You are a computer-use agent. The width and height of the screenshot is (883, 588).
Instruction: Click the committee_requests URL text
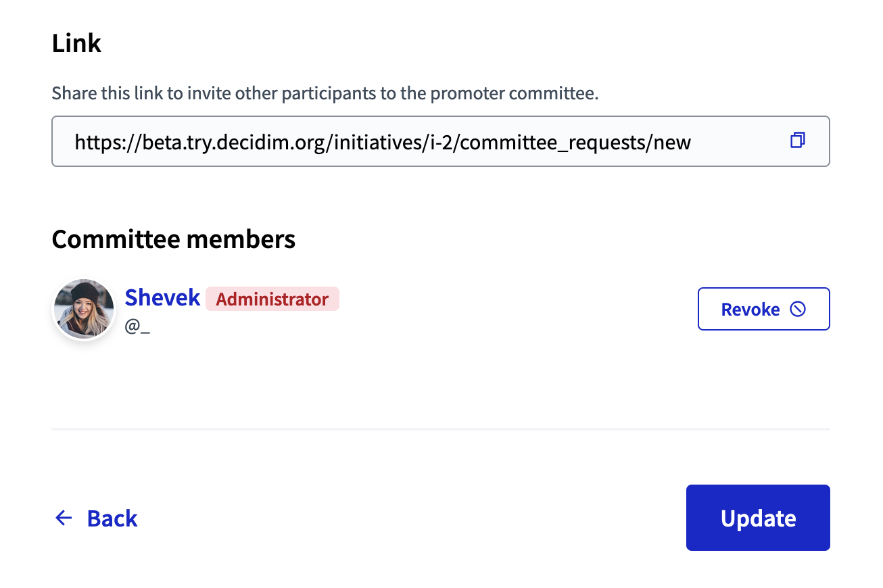(383, 142)
